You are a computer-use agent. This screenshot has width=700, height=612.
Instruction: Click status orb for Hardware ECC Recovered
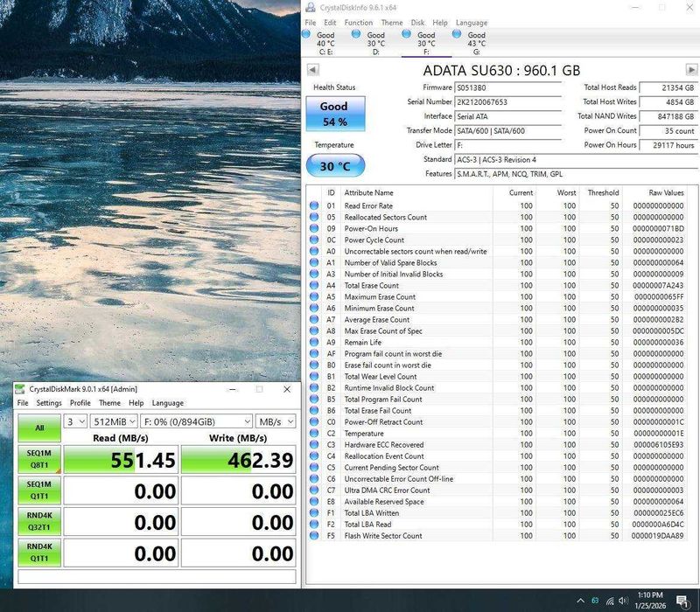coord(314,445)
